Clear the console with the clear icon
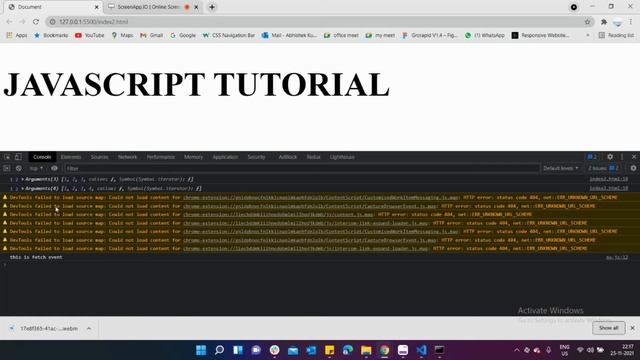The width and height of the screenshot is (640, 360). pyautogui.click(x=19, y=168)
